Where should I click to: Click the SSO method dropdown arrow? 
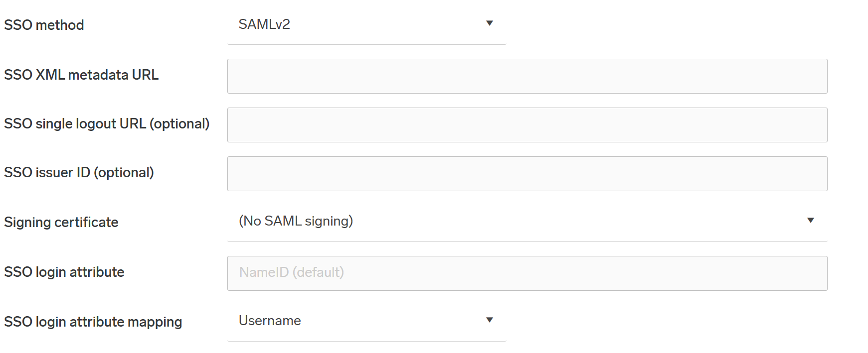489,23
